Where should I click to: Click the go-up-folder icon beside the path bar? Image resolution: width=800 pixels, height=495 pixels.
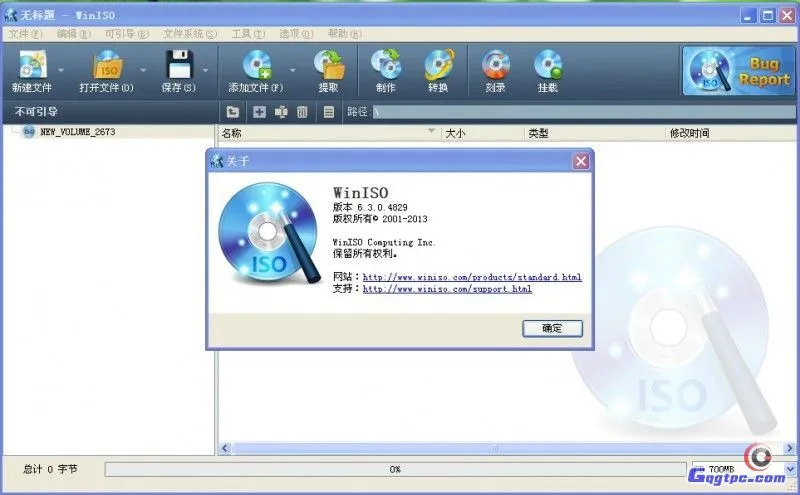[x=233, y=112]
